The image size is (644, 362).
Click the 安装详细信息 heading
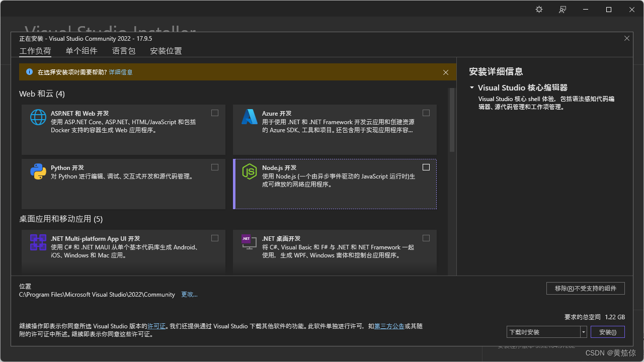496,72
